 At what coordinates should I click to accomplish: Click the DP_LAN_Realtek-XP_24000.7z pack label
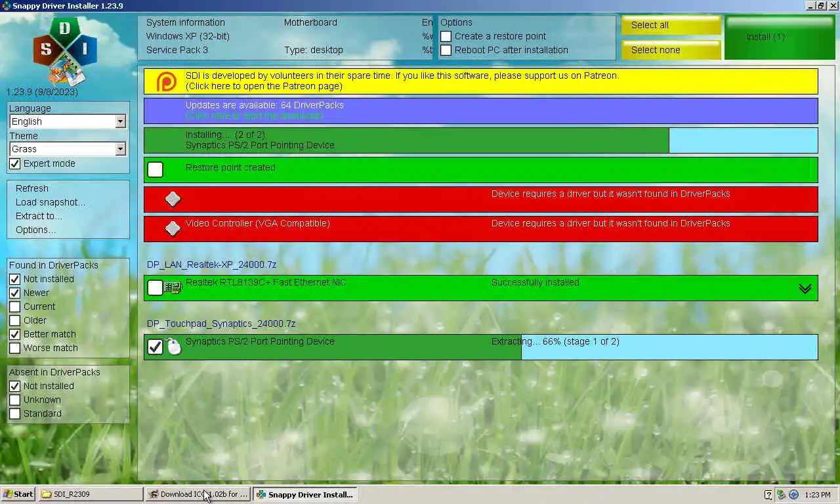[212, 265]
